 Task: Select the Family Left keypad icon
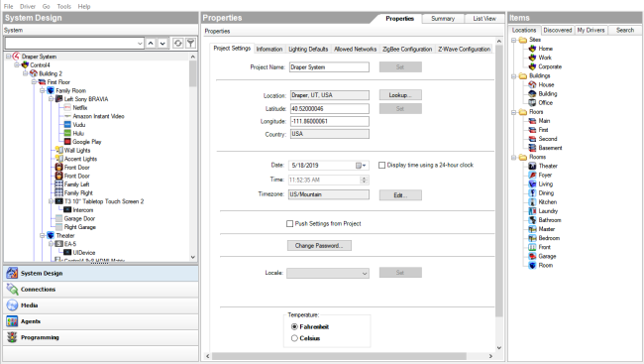59,184
